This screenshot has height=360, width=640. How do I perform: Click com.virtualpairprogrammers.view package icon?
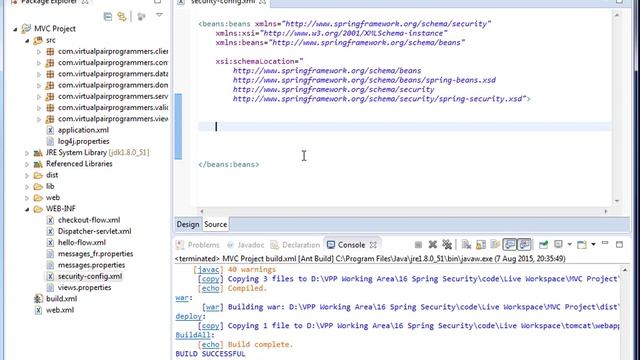tap(50, 119)
